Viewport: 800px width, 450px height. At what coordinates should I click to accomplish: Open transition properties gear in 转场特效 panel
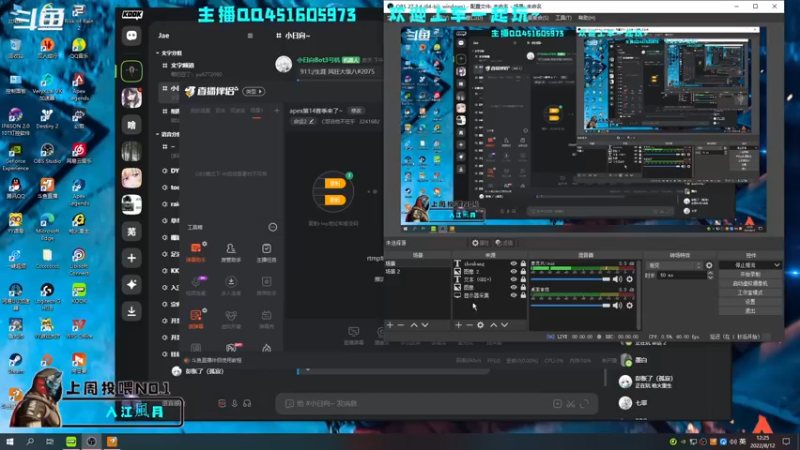[x=709, y=265]
